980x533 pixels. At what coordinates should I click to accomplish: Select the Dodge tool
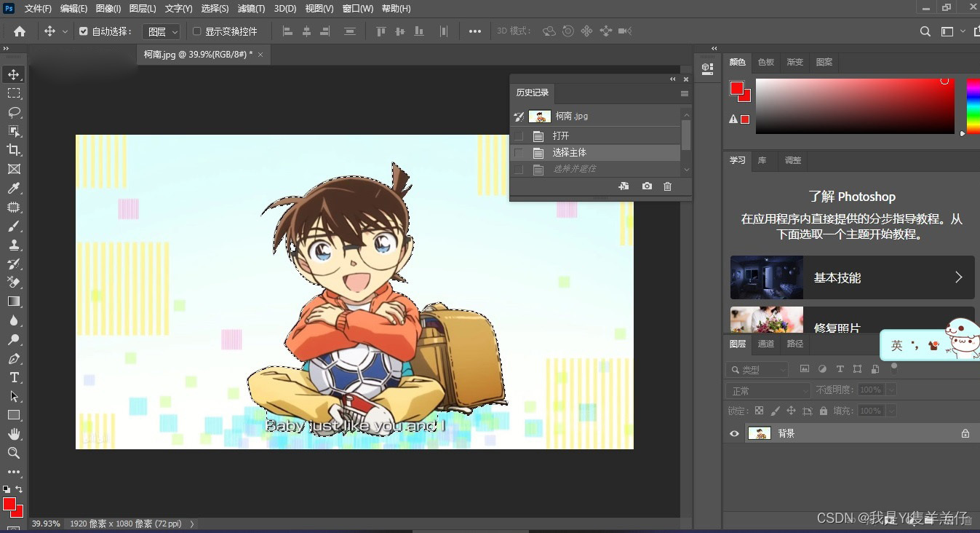pos(14,339)
